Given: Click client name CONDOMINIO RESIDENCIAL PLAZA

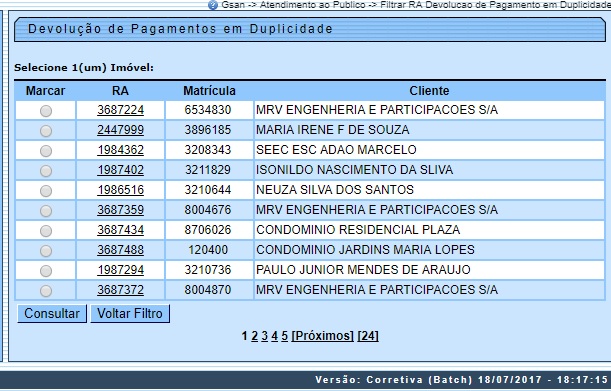Looking at the screenshot, I should [x=358, y=230].
